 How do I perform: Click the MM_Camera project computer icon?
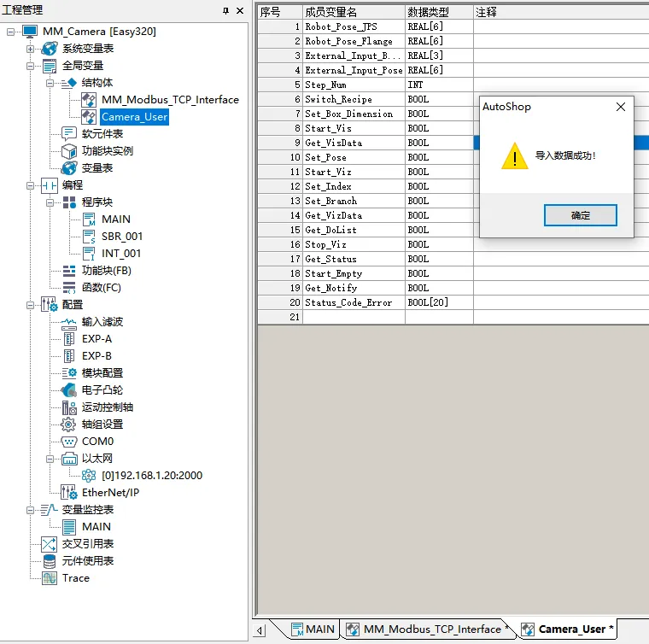[x=29, y=32]
